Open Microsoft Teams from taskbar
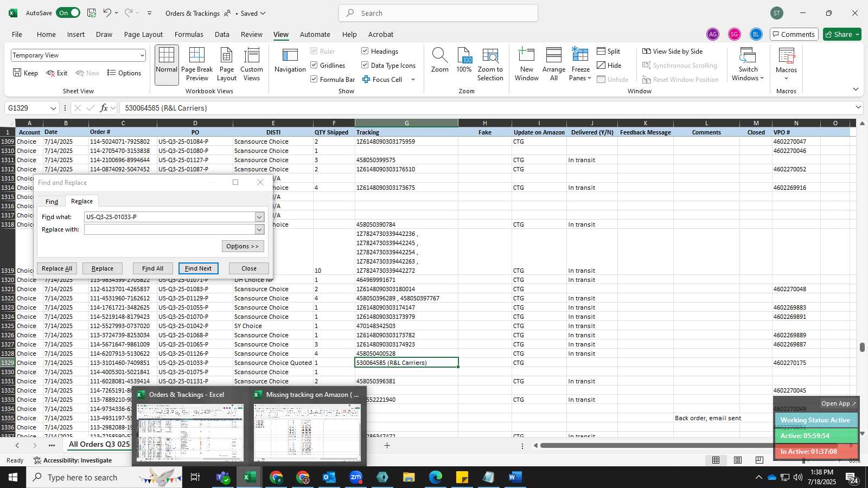 click(x=223, y=477)
